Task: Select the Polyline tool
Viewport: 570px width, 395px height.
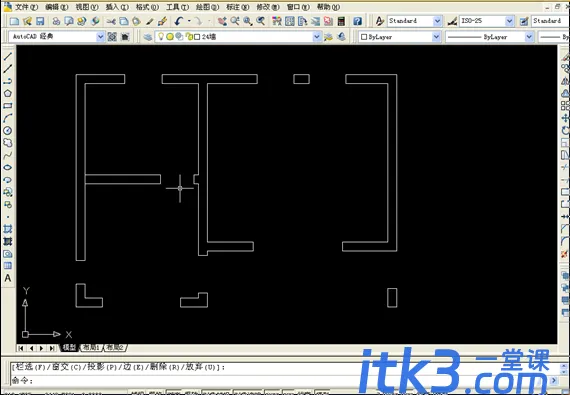Action: 8,81
